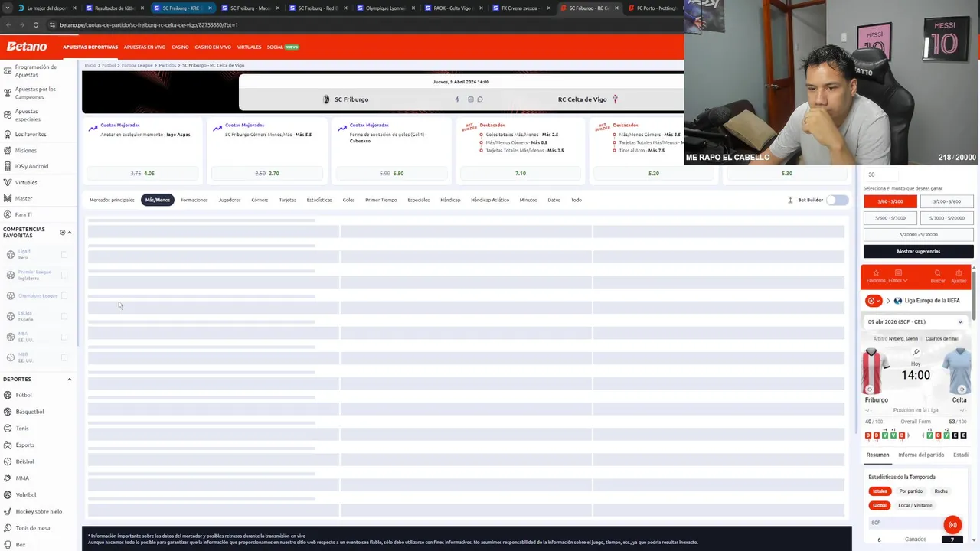Click the Favoritos star icon in widget
This screenshot has height=551, width=980.
pos(876,273)
